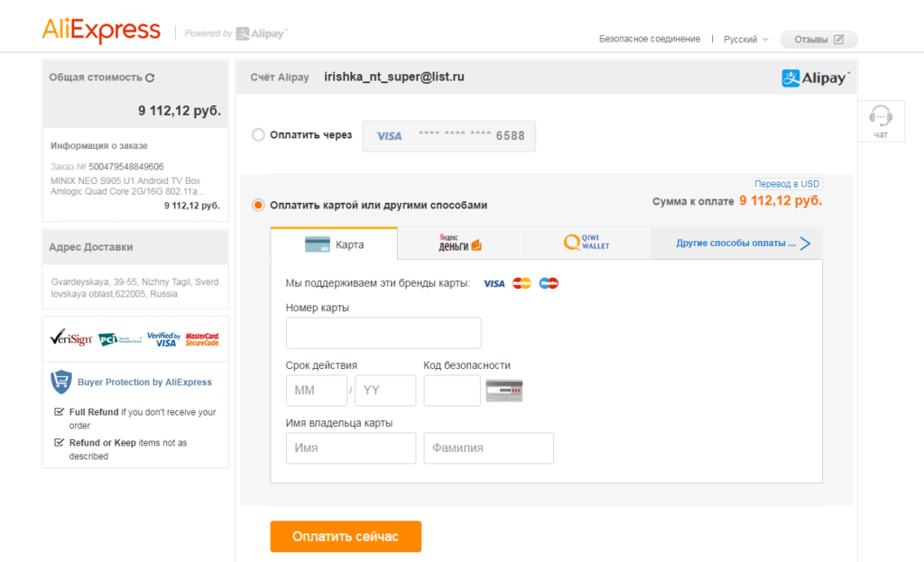Select the Оплатить через saved card radio
The height and width of the screenshot is (562, 924).
258,135
